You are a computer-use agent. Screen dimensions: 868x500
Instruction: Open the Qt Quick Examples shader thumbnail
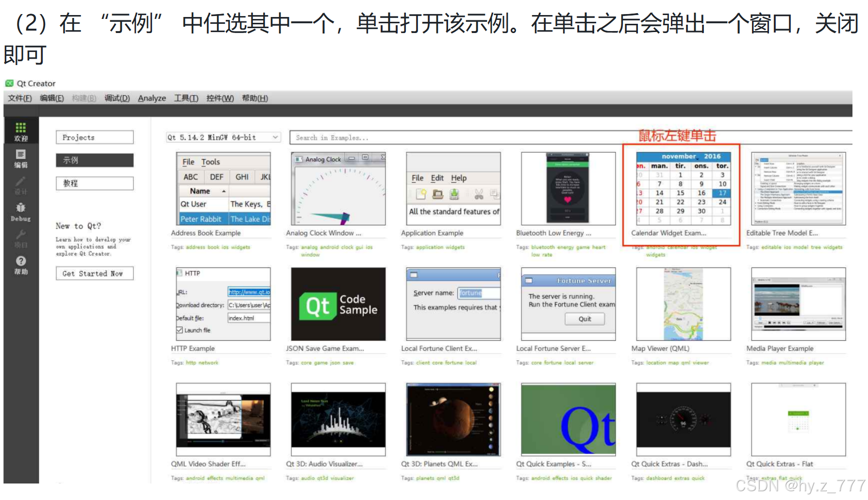tap(568, 419)
